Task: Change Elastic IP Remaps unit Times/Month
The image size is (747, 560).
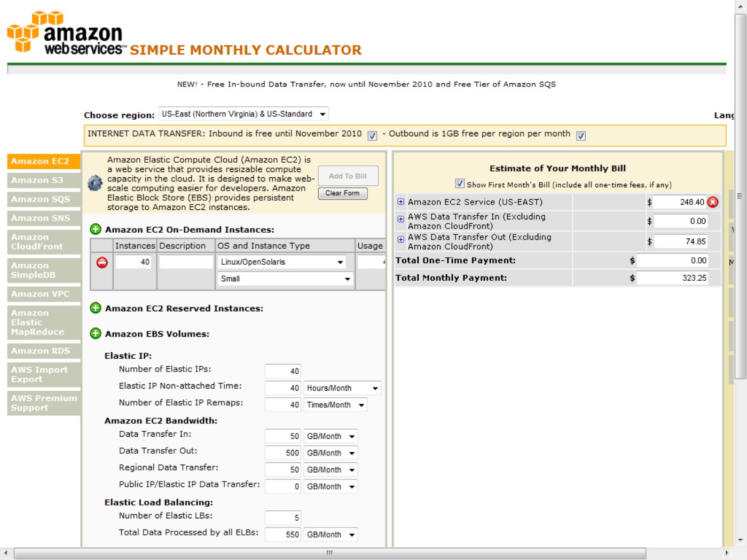Action: point(335,405)
